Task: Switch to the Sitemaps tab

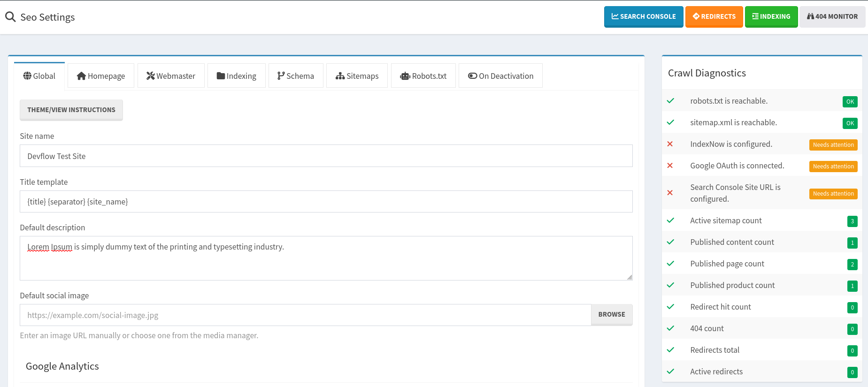Action: (357, 76)
